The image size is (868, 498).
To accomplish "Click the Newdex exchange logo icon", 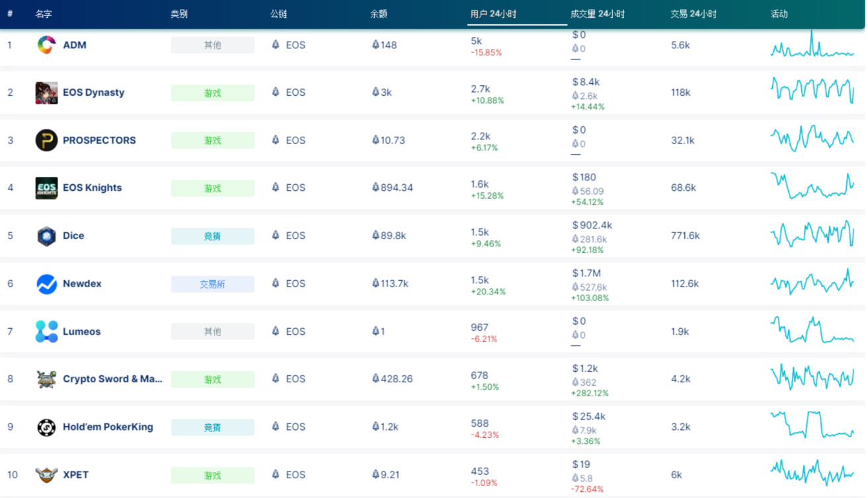I will tap(46, 283).
